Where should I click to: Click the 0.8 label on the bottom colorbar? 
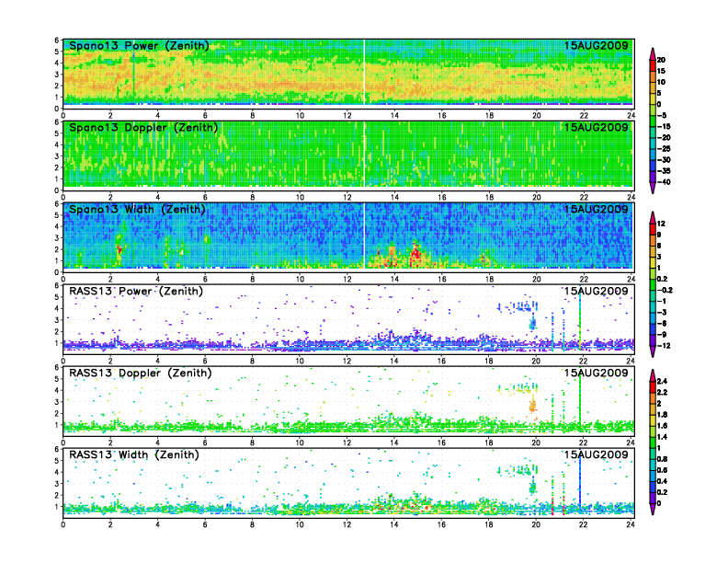[x=662, y=459]
